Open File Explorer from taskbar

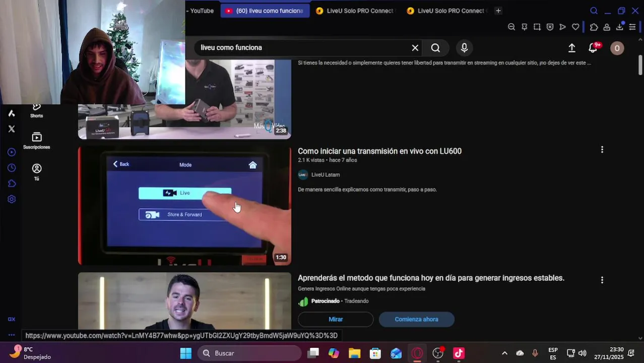coord(354,353)
